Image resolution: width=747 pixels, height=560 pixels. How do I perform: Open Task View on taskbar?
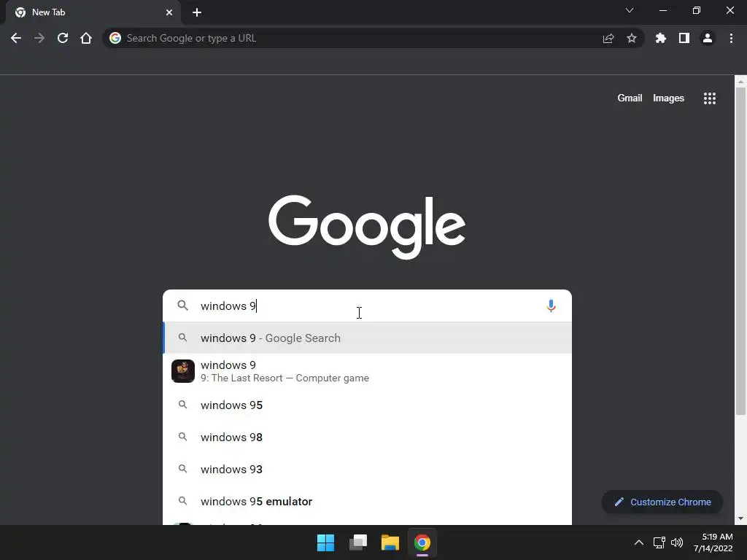(x=358, y=542)
